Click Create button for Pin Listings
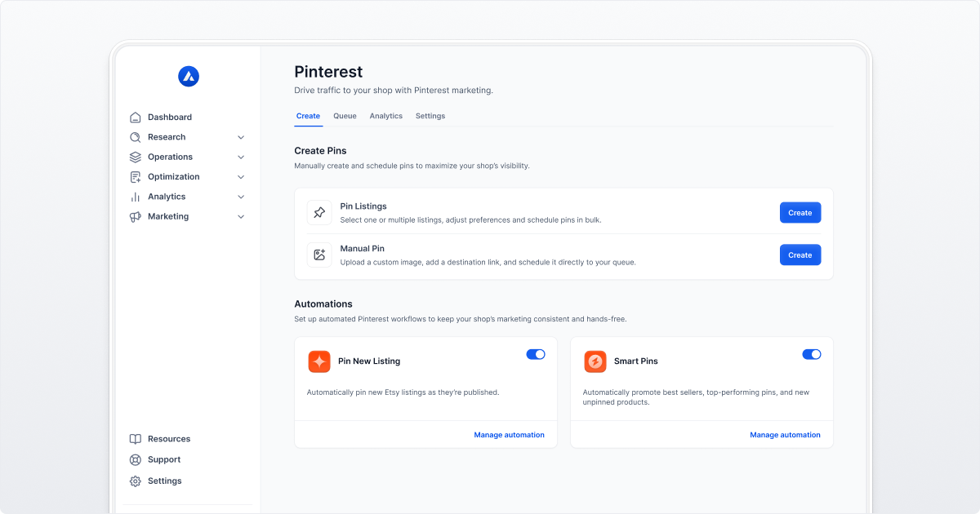 [800, 212]
